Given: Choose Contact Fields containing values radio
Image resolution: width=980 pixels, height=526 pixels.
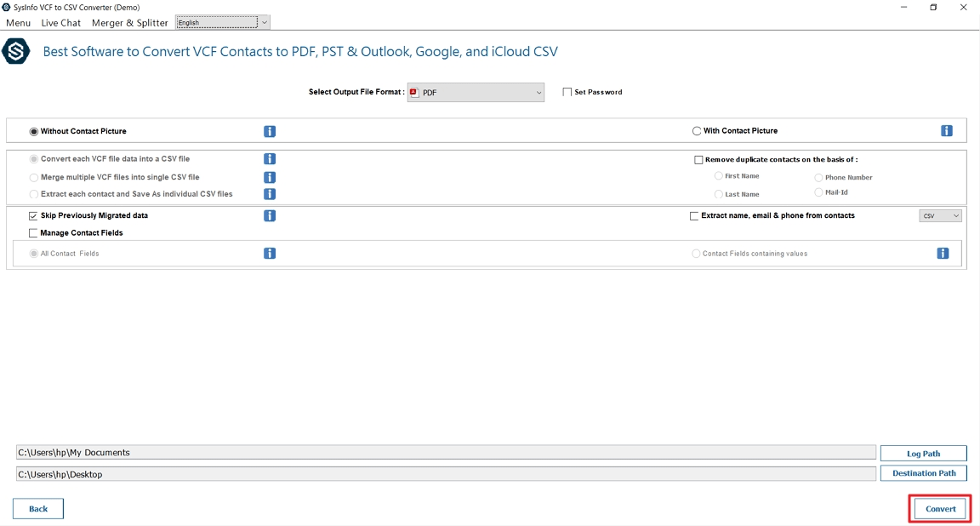Looking at the screenshot, I should [696, 254].
